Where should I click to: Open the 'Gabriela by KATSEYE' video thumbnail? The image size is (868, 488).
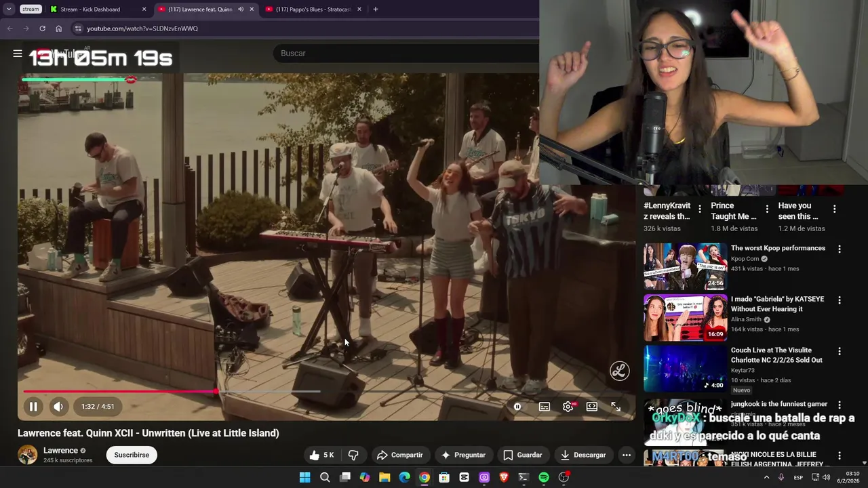click(685, 317)
